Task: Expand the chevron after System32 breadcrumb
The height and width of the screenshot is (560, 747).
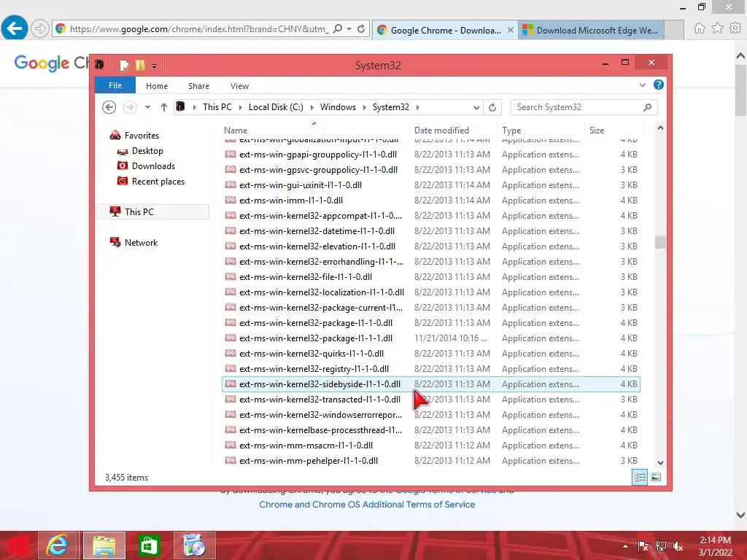Action: (418, 107)
